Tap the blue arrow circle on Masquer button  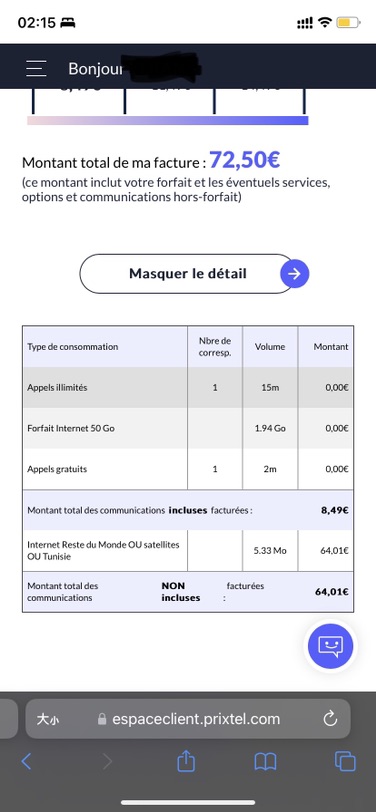click(x=294, y=274)
